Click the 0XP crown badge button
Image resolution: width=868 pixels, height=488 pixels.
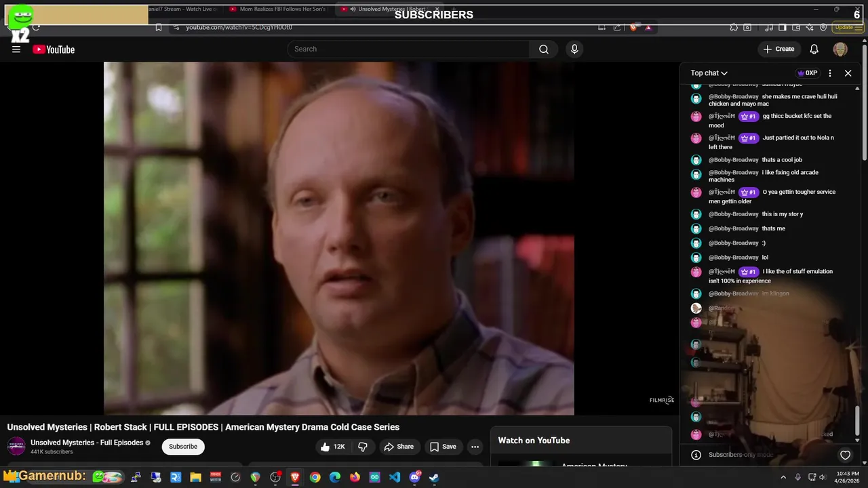click(807, 73)
